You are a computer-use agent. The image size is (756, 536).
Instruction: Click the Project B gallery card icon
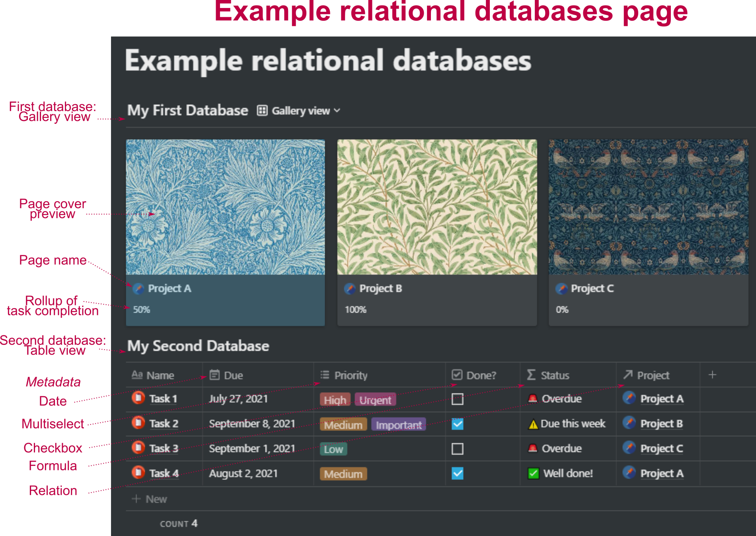point(350,288)
